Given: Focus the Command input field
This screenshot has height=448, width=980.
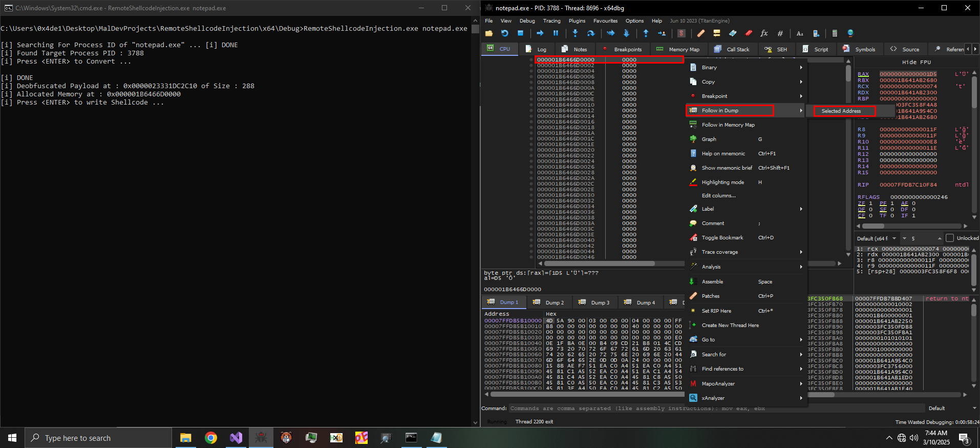Looking at the screenshot, I should [x=717, y=409].
